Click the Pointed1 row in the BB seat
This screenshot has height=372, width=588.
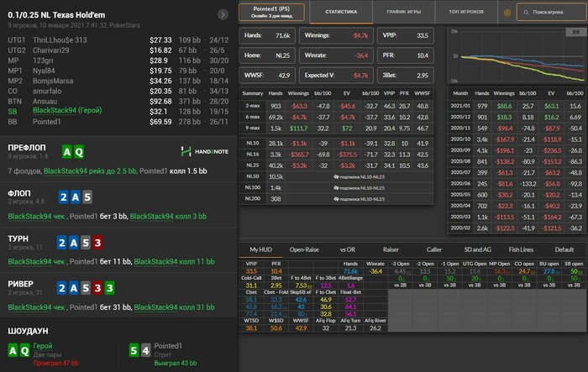(x=118, y=122)
